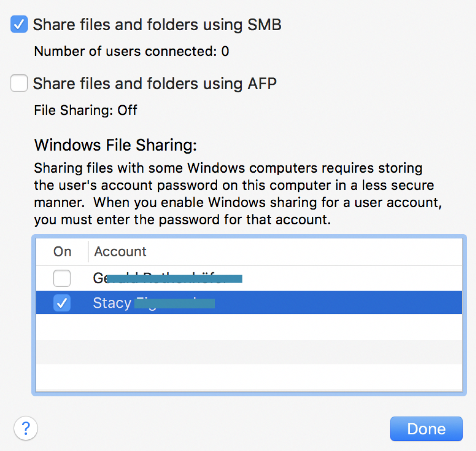Click the 'Number of users connected: 0' text

(x=132, y=51)
